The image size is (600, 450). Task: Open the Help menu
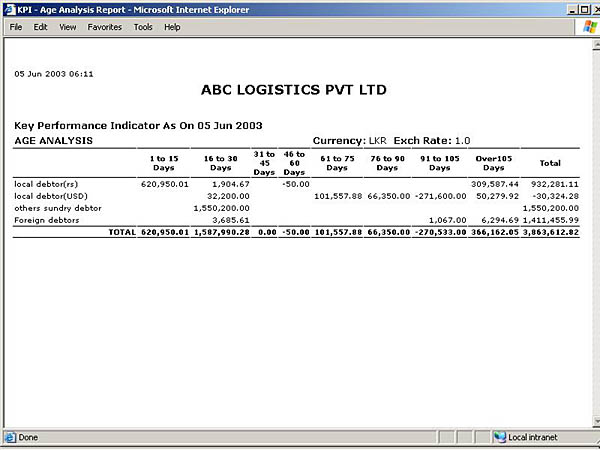coord(172,27)
